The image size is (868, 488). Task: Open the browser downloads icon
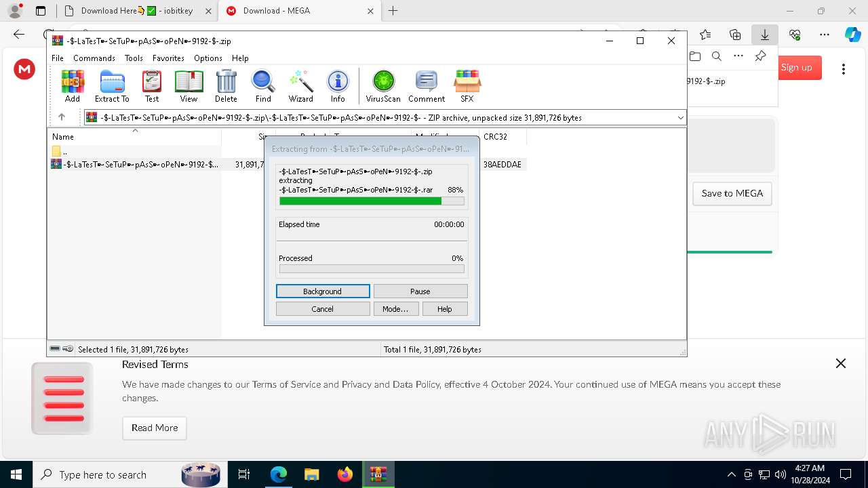(x=765, y=35)
